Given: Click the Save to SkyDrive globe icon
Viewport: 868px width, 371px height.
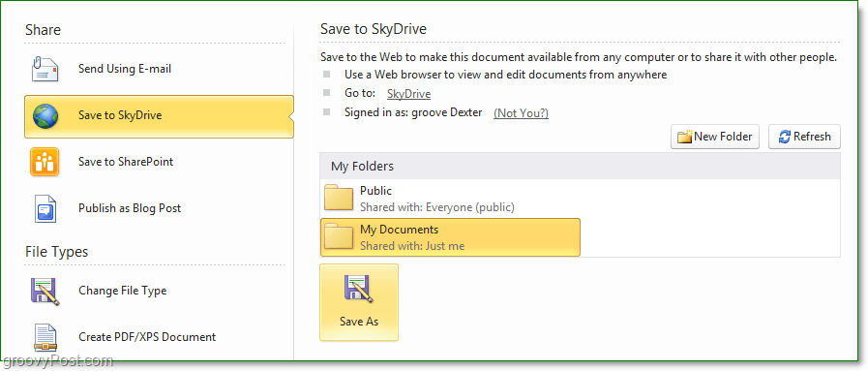Looking at the screenshot, I should (x=45, y=115).
